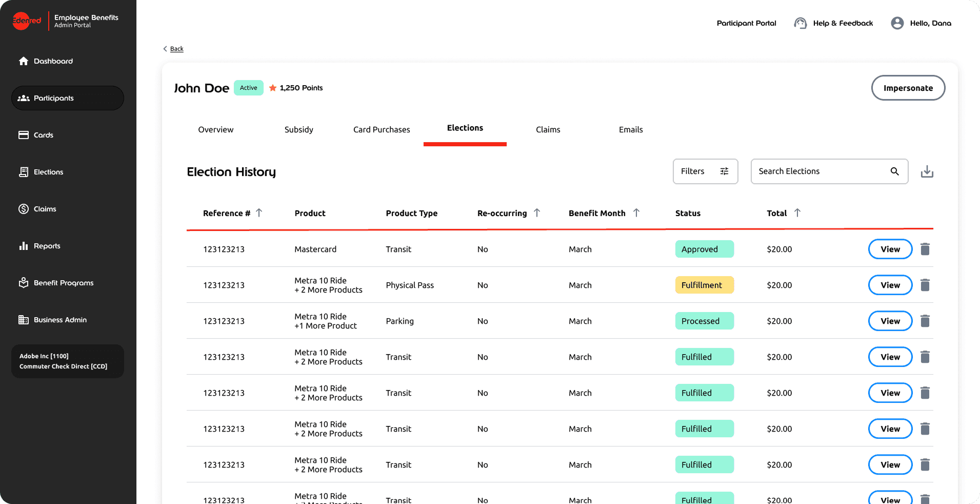Click the 1,250 Points label

coord(301,88)
